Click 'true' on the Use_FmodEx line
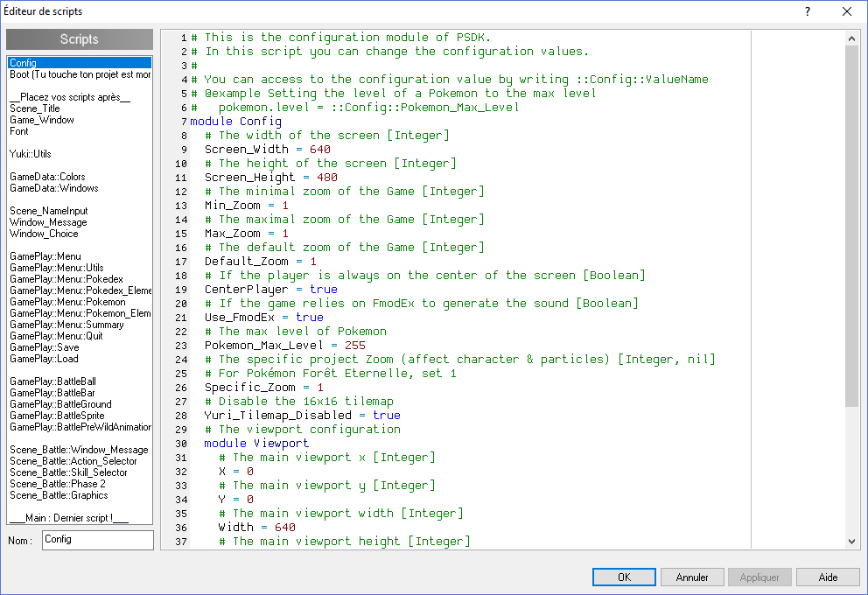Viewport: 868px width, 595px height. click(310, 317)
